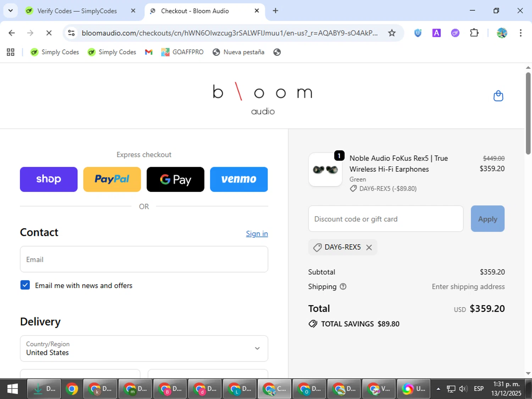Click the browser back arrow
This screenshot has height=399, width=532.
point(12,33)
